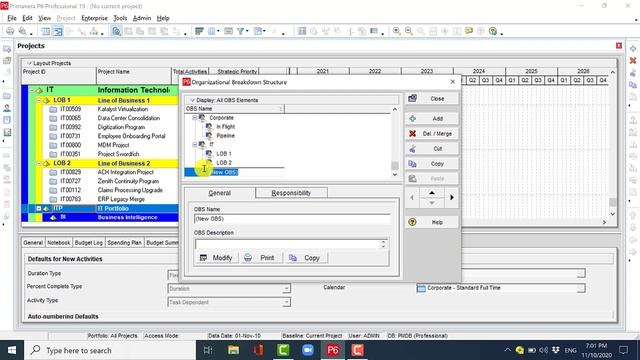The height and width of the screenshot is (360, 640).
Task: Open the Windows Start menu
Action: tap(12, 350)
